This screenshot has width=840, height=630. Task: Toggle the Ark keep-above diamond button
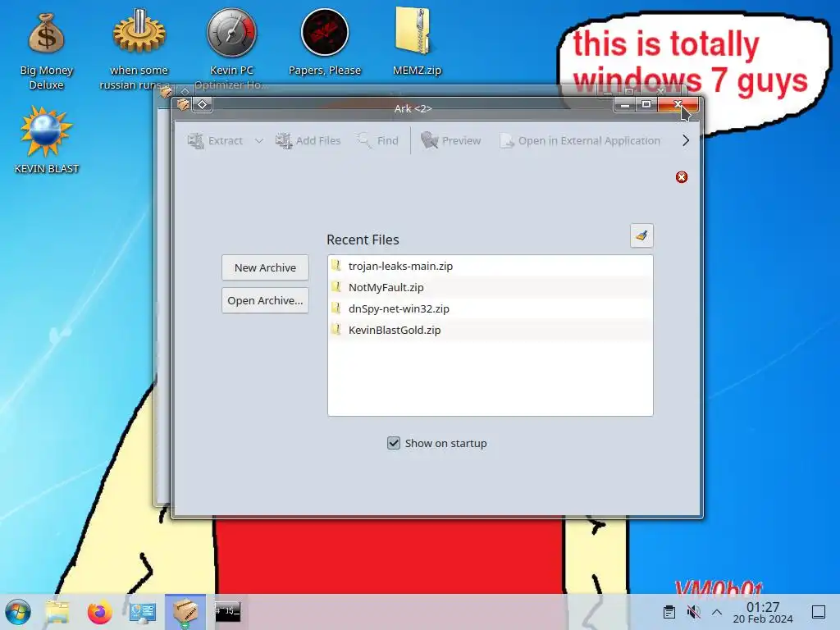click(x=203, y=104)
